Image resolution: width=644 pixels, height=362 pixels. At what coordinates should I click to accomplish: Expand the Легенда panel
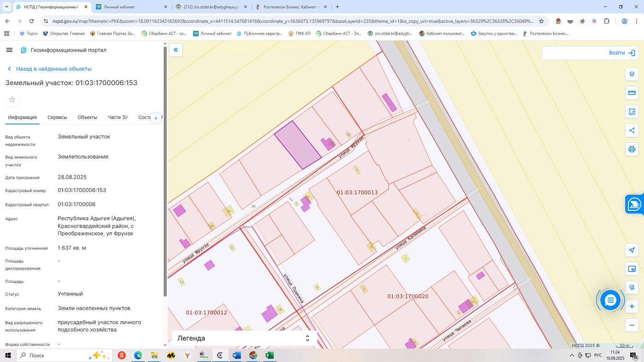pos(244,338)
